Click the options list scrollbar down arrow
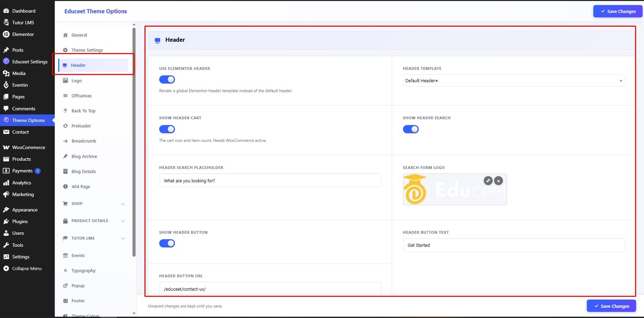This screenshot has width=644, height=318. [x=134, y=313]
